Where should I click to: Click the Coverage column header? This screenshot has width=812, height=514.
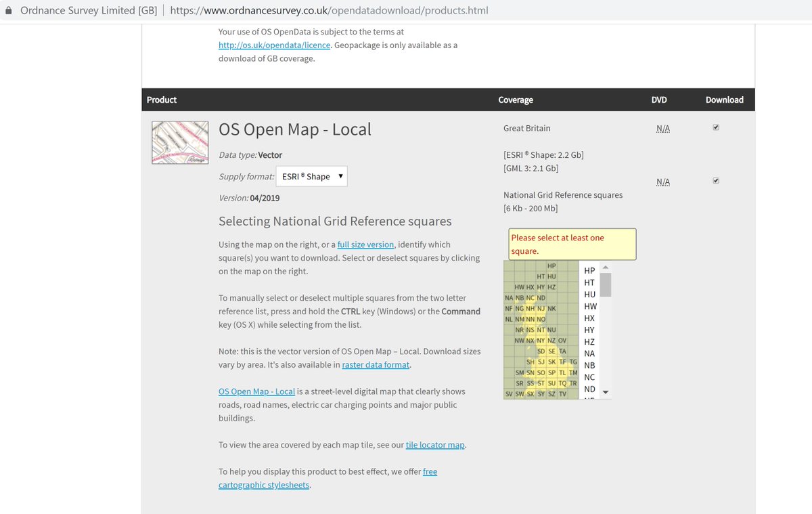(516, 100)
